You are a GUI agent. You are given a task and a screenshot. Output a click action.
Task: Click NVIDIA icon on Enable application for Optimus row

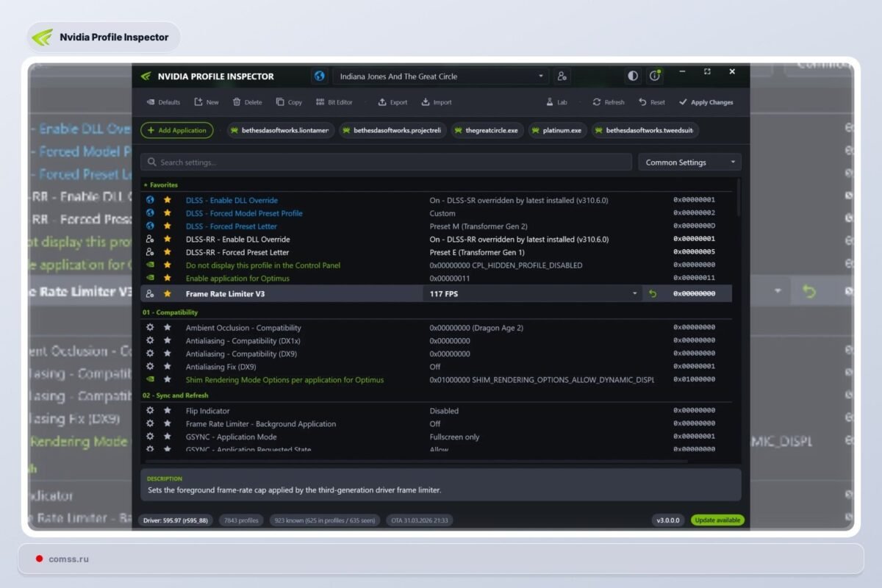150,279
